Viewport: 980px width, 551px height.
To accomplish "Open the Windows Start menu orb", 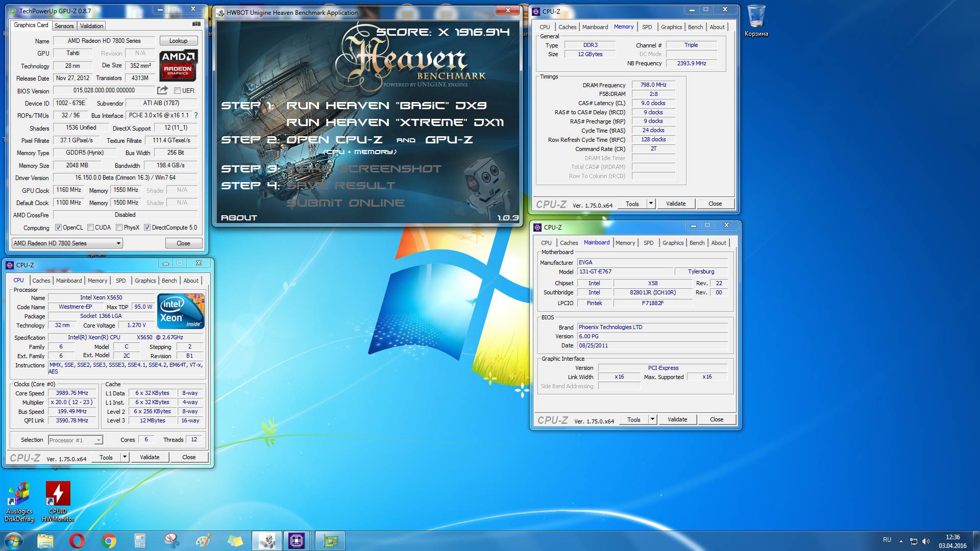I will (x=14, y=541).
